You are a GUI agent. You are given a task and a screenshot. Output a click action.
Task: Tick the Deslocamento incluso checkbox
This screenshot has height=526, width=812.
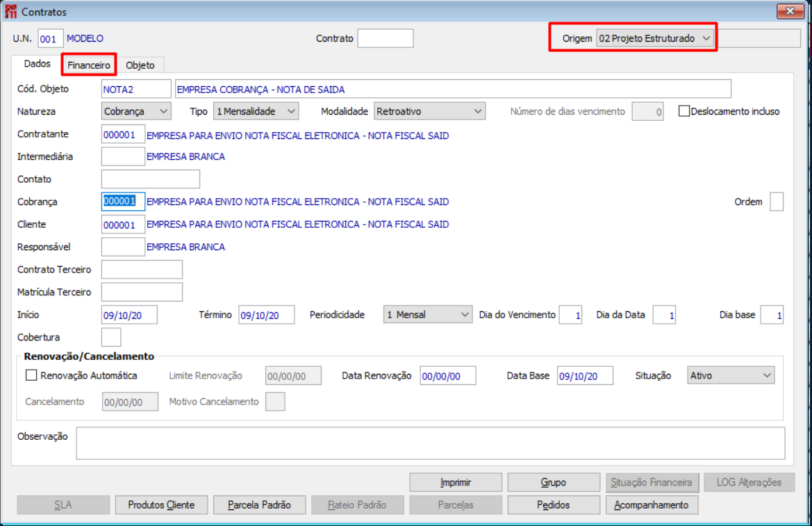point(683,111)
